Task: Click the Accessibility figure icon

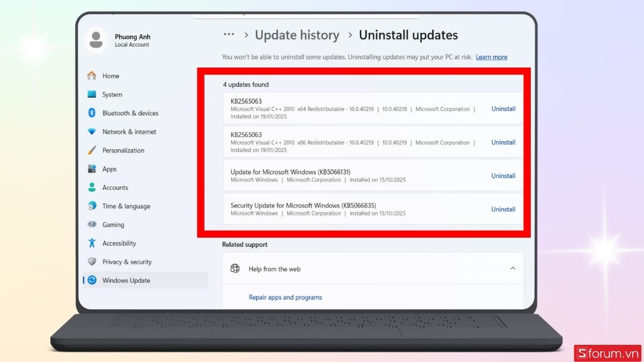Action: pos(92,243)
